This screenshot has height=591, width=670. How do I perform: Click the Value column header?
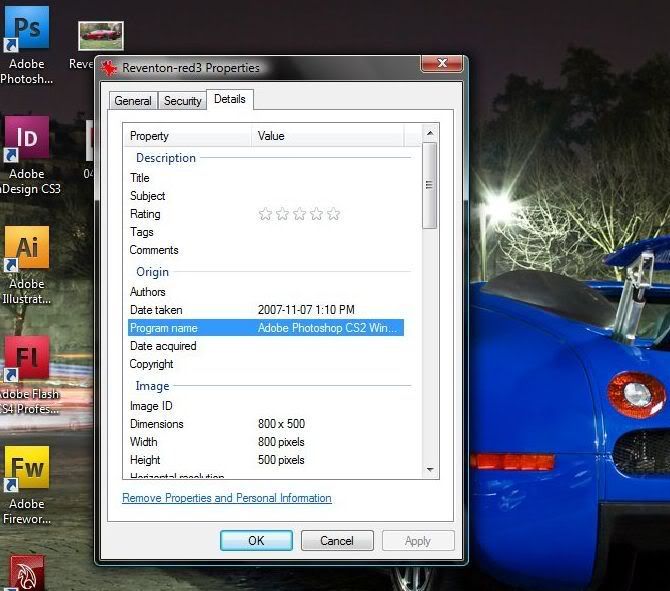pyautogui.click(x=327, y=136)
